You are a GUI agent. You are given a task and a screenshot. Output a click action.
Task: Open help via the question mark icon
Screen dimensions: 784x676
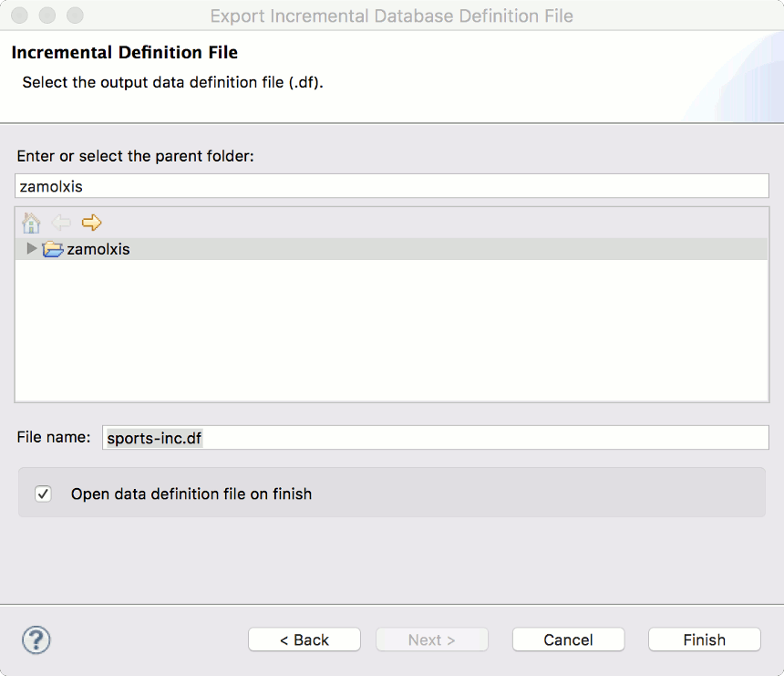pos(36,640)
